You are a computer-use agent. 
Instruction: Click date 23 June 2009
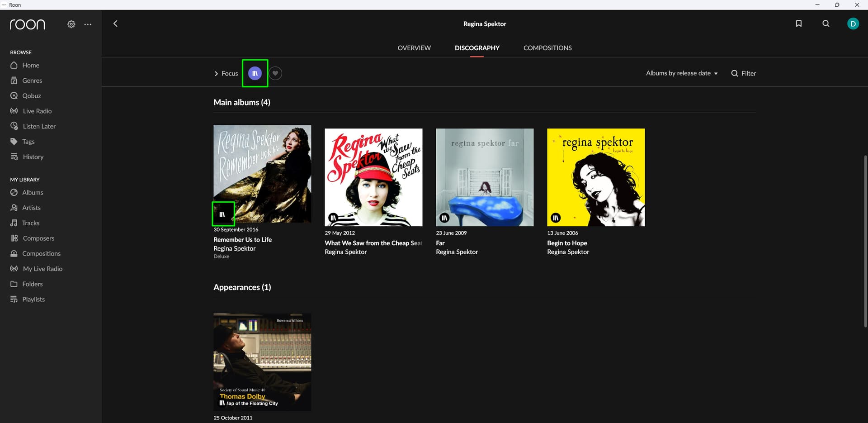click(x=451, y=233)
